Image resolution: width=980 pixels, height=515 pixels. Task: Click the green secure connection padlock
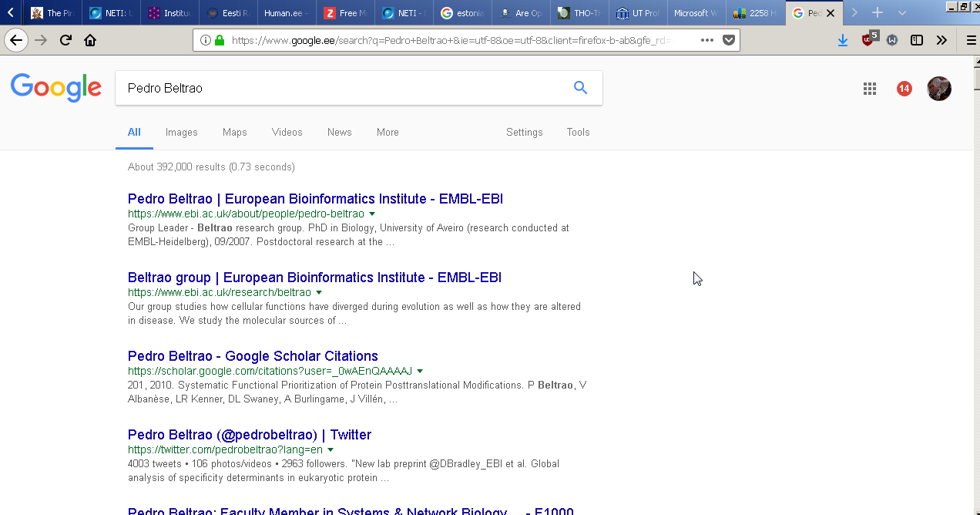(220, 41)
